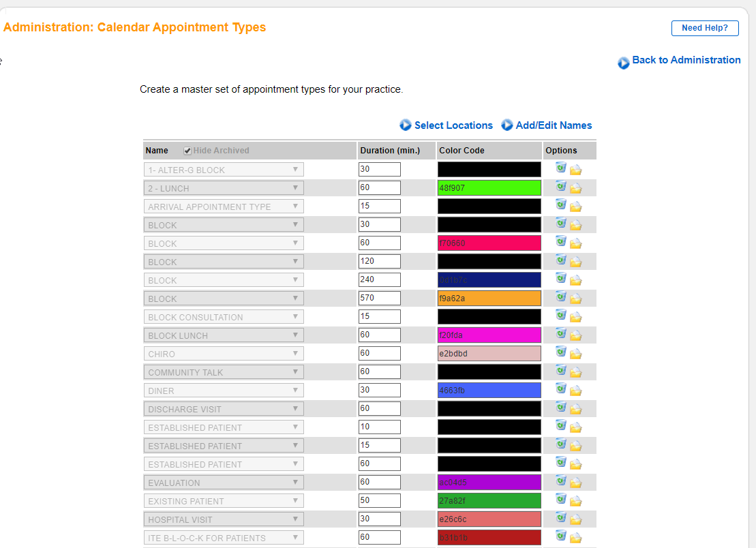Click the folder icon for CHIRO row
Screen dimensions: 756x548
pyautogui.click(x=575, y=354)
